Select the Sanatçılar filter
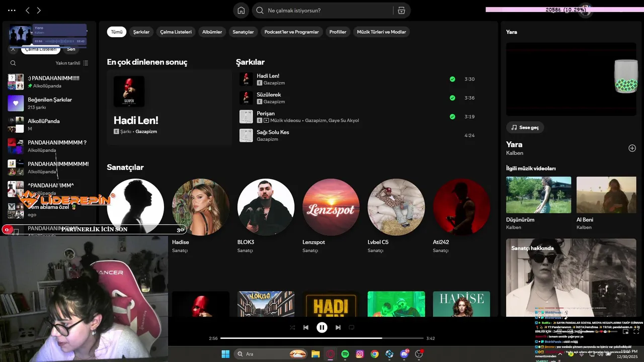The height and width of the screenshot is (362, 644). click(244, 32)
